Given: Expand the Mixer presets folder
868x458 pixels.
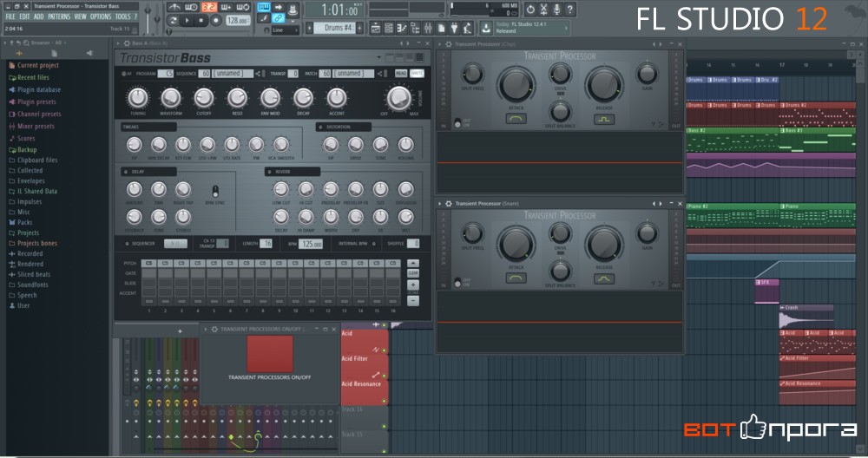Looking at the screenshot, I should pyautogui.click(x=36, y=126).
